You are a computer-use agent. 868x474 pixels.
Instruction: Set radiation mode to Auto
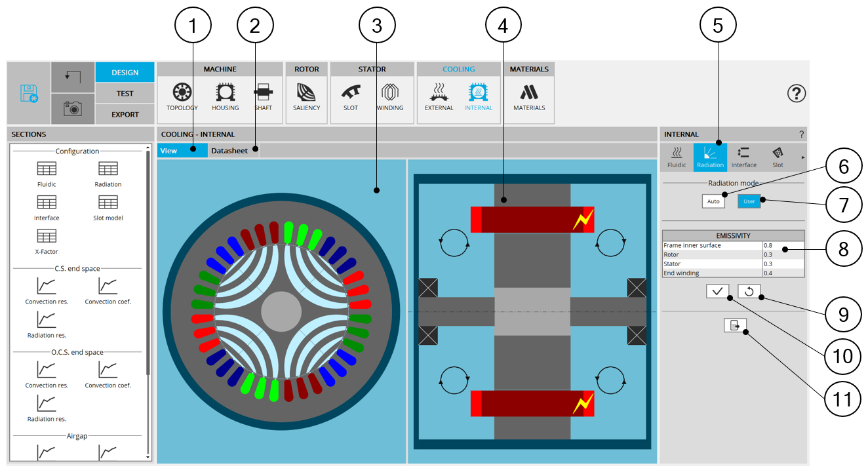click(713, 201)
